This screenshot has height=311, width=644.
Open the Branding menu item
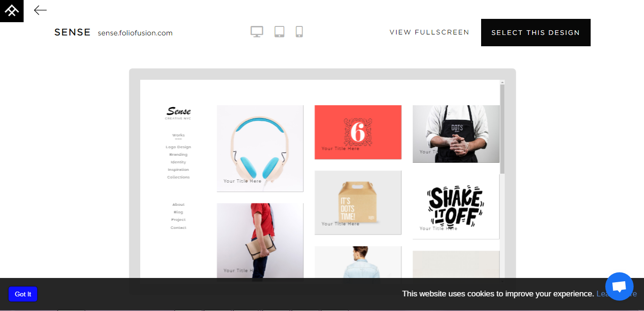pos(178,155)
